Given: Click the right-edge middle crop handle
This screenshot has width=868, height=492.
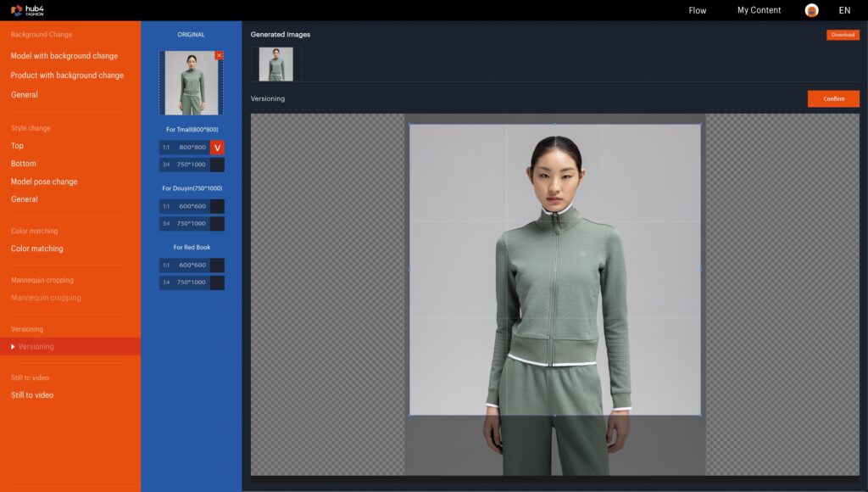Looking at the screenshot, I should tap(701, 270).
